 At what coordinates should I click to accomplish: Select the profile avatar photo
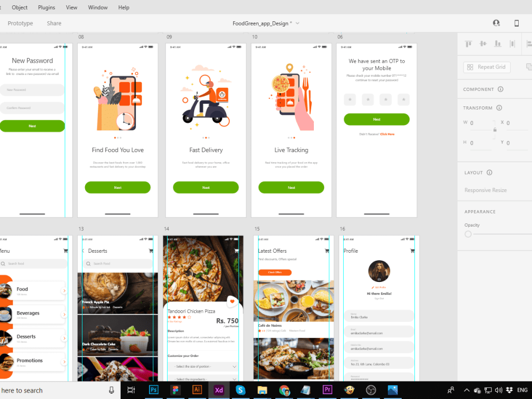click(x=379, y=271)
